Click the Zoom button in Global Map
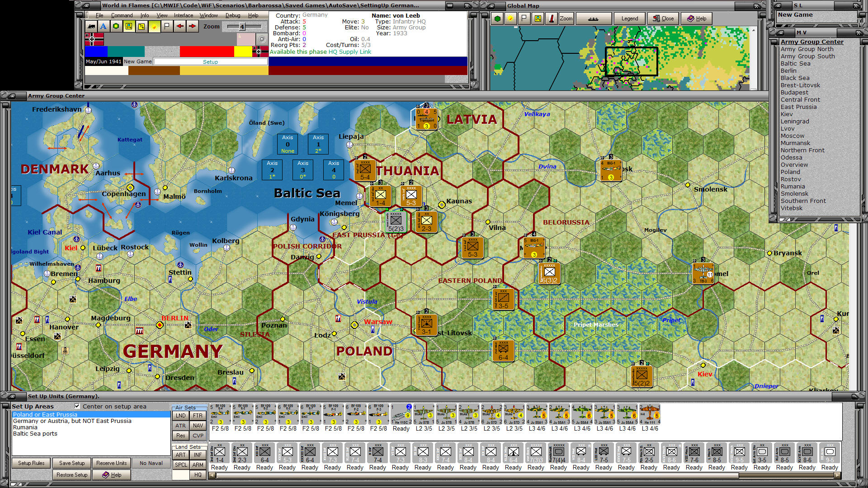Viewport: 868px width, 488px height. pyautogui.click(x=566, y=19)
